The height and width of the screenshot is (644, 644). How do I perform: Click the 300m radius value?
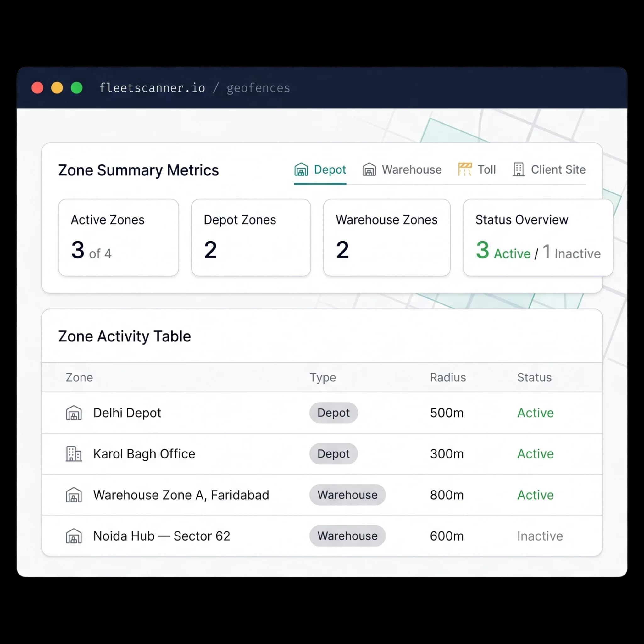pyautogui.click(x=447, y=454)
